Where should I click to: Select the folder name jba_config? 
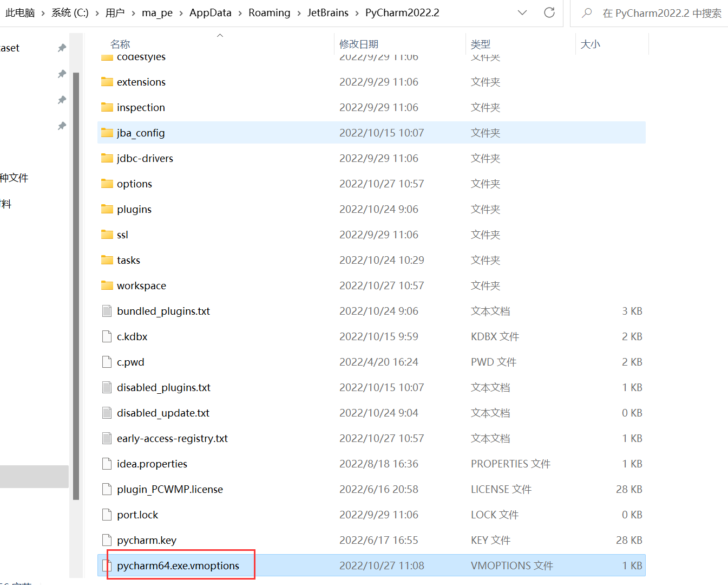click(141, 133)
